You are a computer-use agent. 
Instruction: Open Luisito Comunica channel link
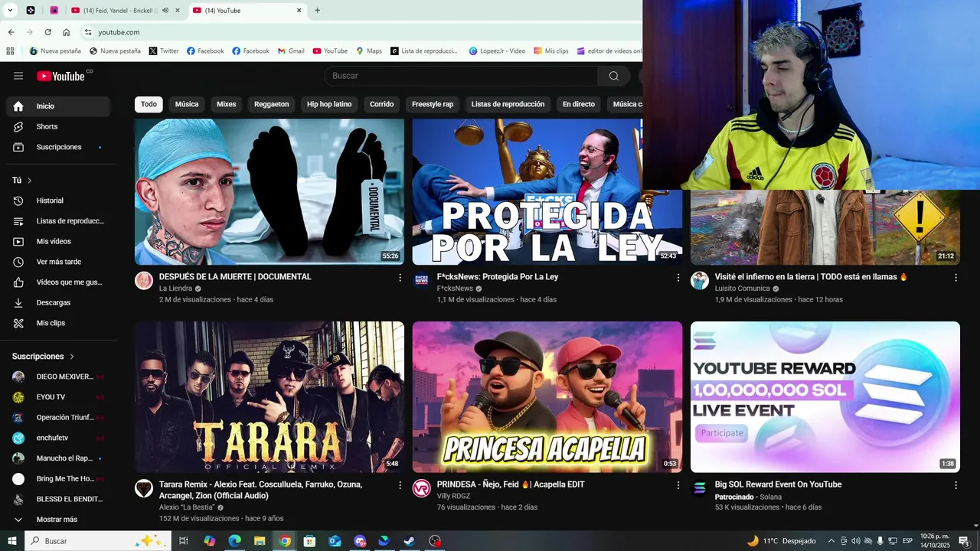coord(742,289)
